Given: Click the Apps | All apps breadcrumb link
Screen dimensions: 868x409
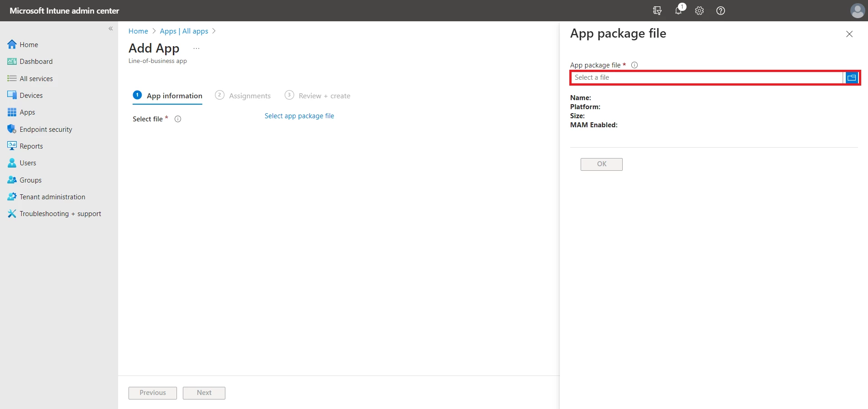Looking at the screenshot, I should click(x=184, y=31).
